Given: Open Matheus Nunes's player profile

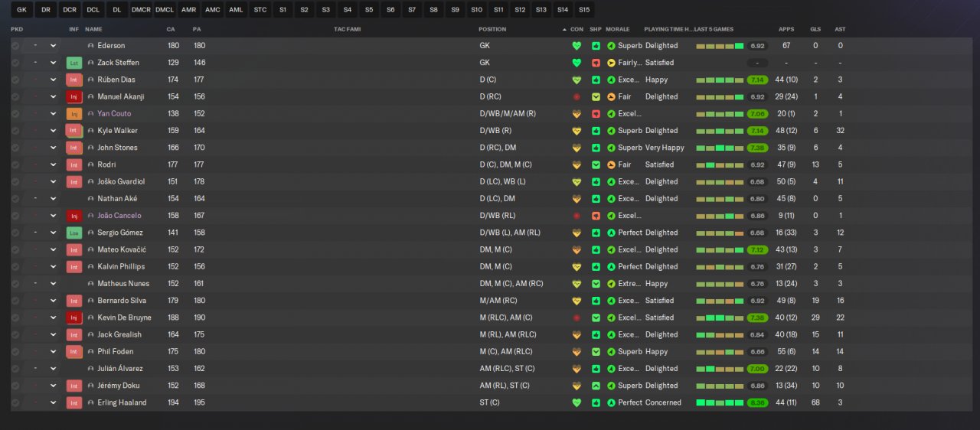Looking at the screenshot, I should [x=123, y=284].
